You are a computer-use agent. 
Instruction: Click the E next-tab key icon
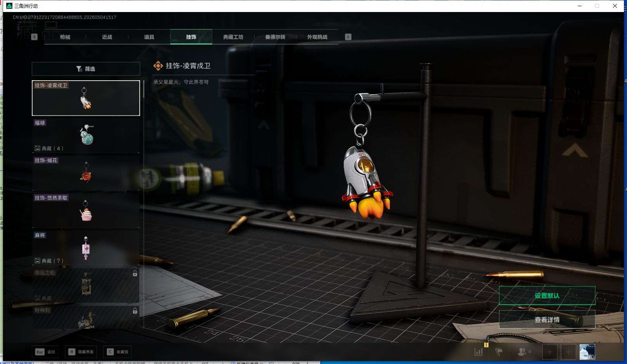tap(348, 37)
